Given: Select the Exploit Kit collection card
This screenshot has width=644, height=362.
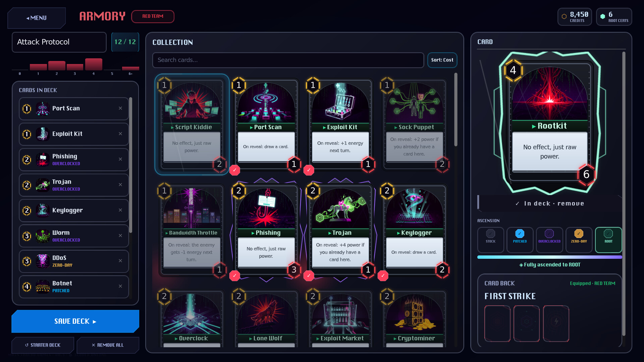Looking at the screenshot, I should coord(340,124).
